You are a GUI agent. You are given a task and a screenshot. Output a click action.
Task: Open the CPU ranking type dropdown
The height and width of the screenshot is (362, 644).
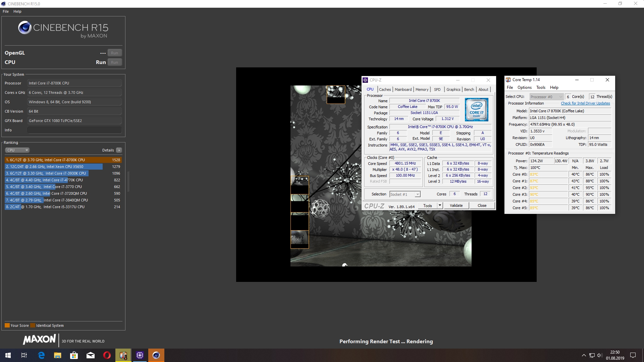17,150
